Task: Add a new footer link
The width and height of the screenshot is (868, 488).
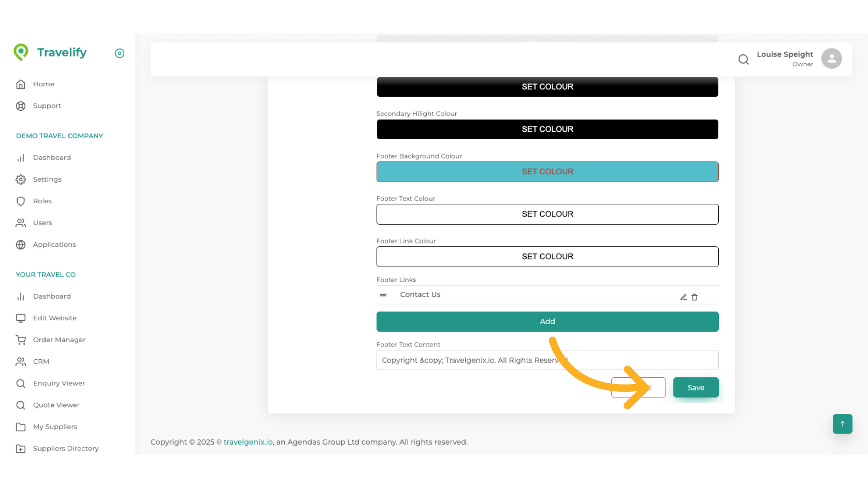Action: 547,321
